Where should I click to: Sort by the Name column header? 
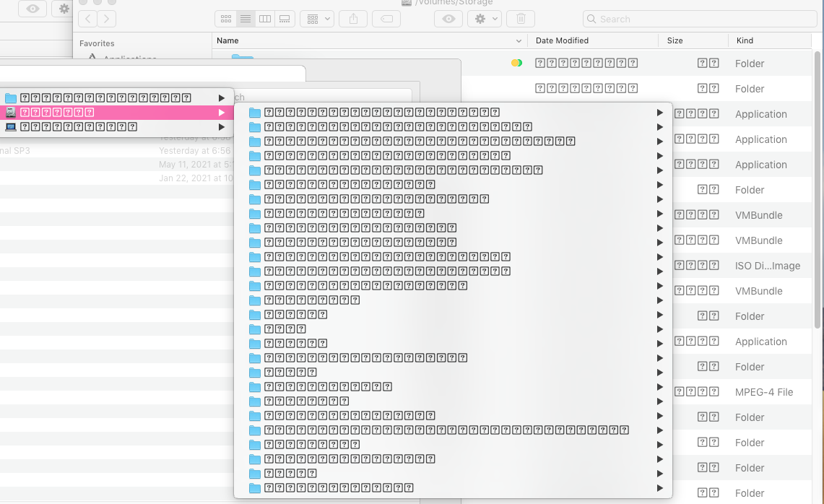pos(370,40)
